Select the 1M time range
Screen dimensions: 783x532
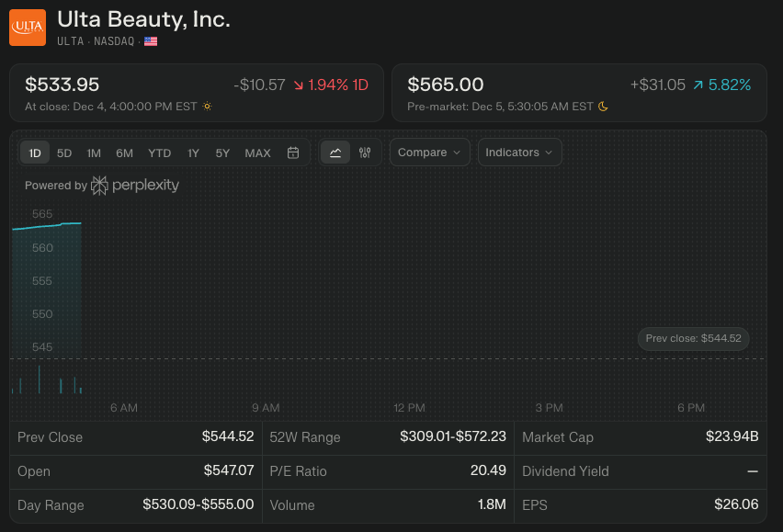(94, 153)
